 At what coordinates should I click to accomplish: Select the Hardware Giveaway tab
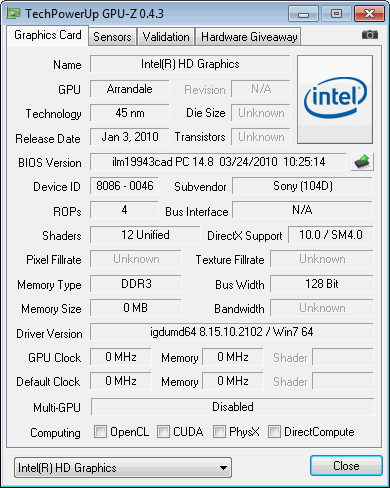pos(249,37)
